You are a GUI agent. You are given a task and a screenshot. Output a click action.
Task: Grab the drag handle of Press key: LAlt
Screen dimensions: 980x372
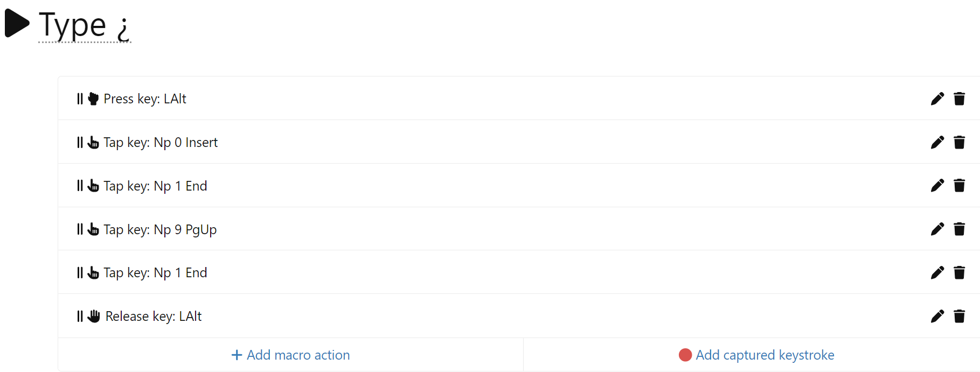(x=80, y=99)
